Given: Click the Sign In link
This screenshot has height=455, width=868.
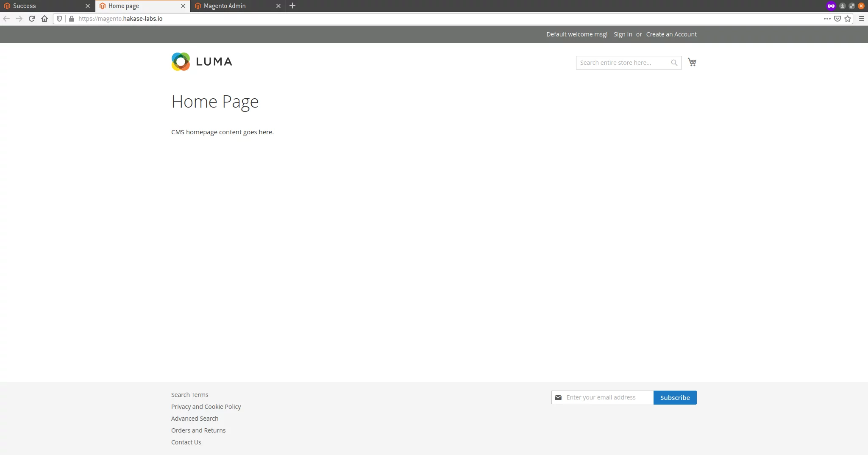Looking at the screenshot, I should click(623, 34).
